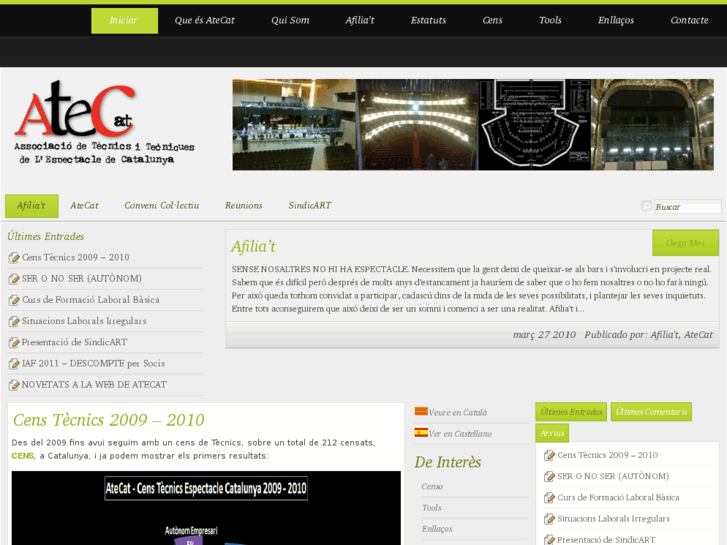Click the pencil icon beside left sidebar 'Cens Tècnics 2009 – 2010'
Viewport: 727px width, 545px height.
click(x=14, y=257)
